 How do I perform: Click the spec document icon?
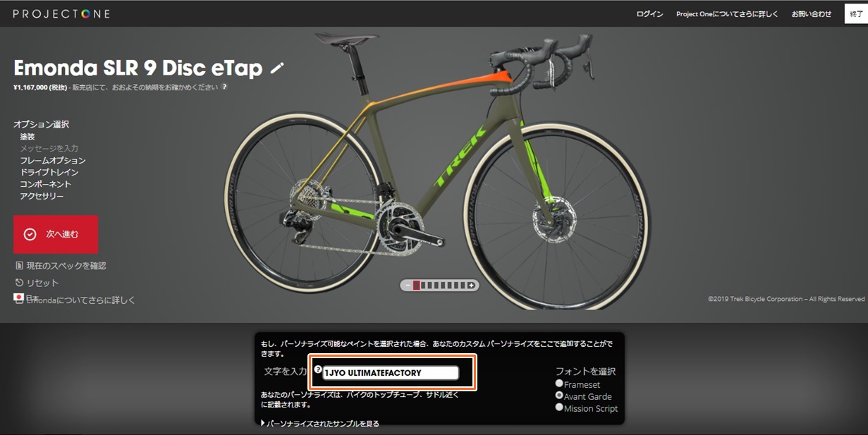click(19, 266)
